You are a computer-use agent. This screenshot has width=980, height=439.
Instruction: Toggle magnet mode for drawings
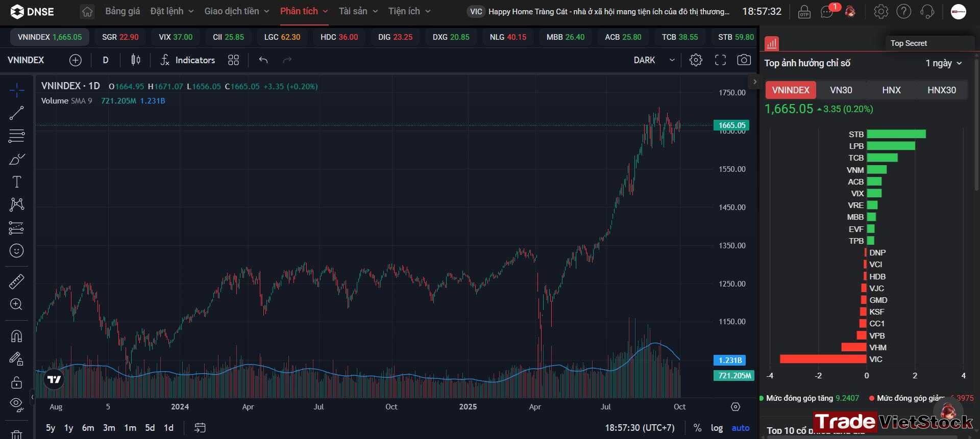pos(16,336)
